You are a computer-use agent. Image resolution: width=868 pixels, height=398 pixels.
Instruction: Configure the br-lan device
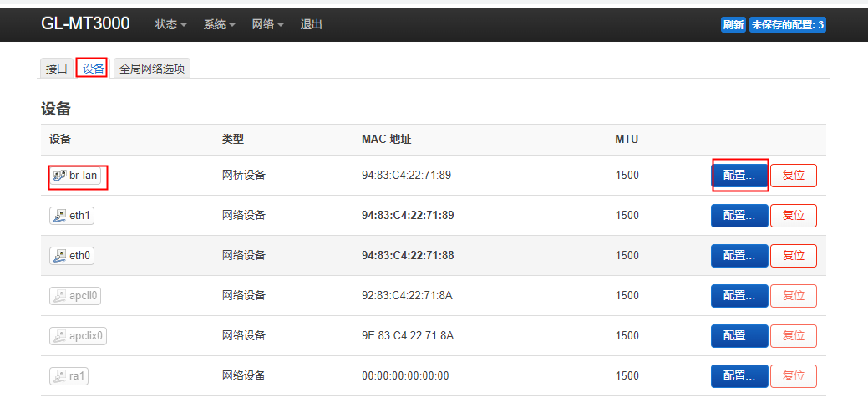(739, 175)
